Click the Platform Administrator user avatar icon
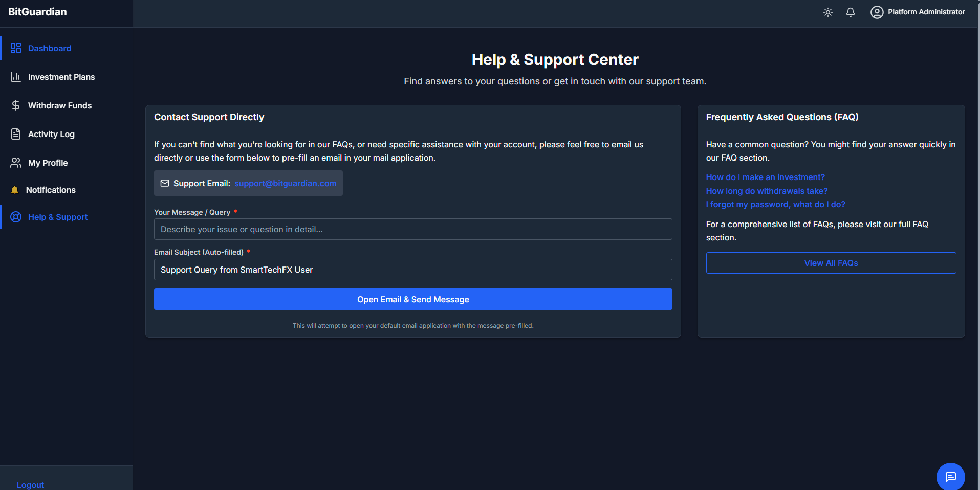 877,12
